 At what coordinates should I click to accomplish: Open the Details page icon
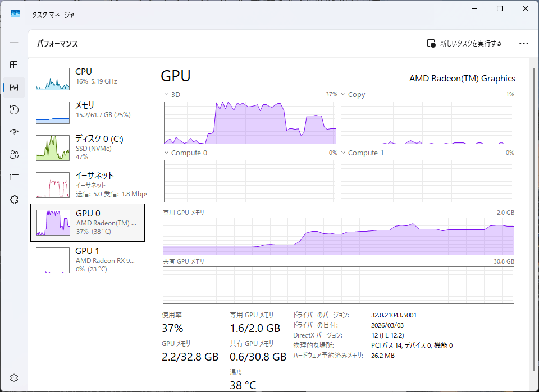[14, 177]
